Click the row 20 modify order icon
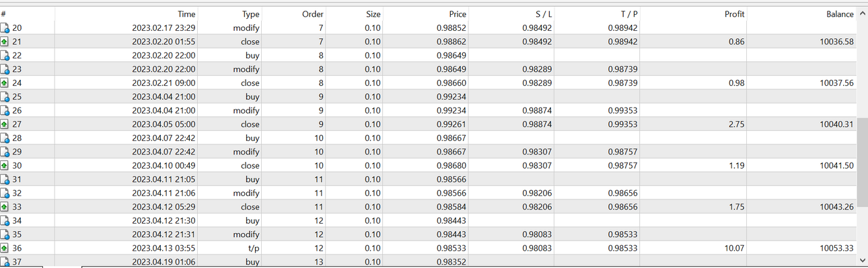The image size is (868, 268). 5,28
